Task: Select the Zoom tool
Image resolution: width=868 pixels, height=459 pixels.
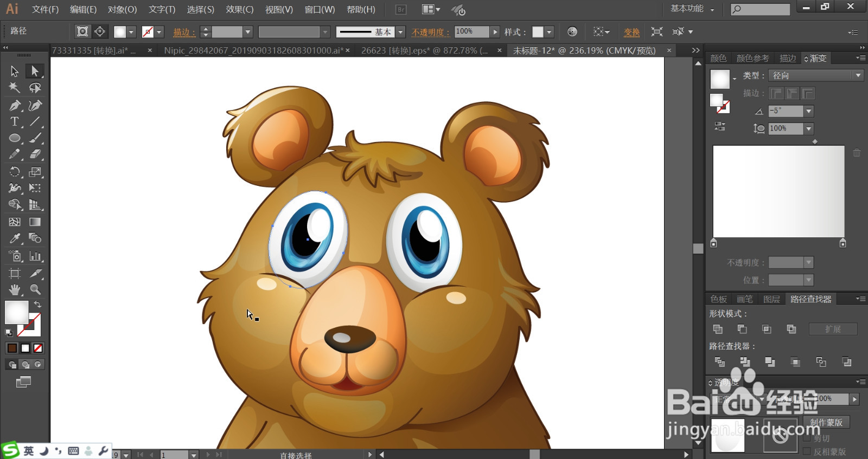Action: coord(35,289)
